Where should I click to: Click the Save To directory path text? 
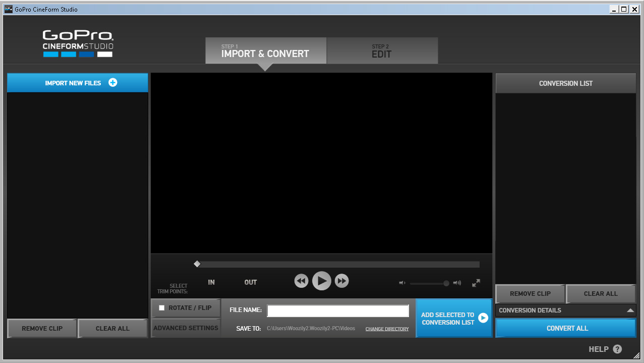coord(311,329)
